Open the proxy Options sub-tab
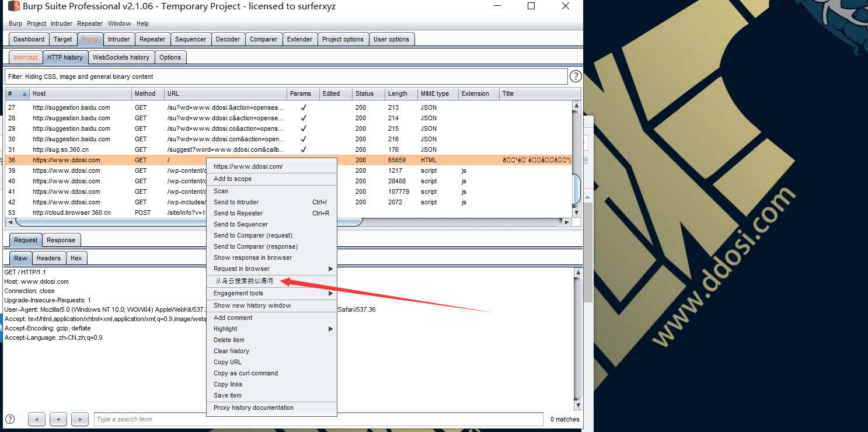The height and width of the screenshot is (432, 868). click(x=170, y=57)
